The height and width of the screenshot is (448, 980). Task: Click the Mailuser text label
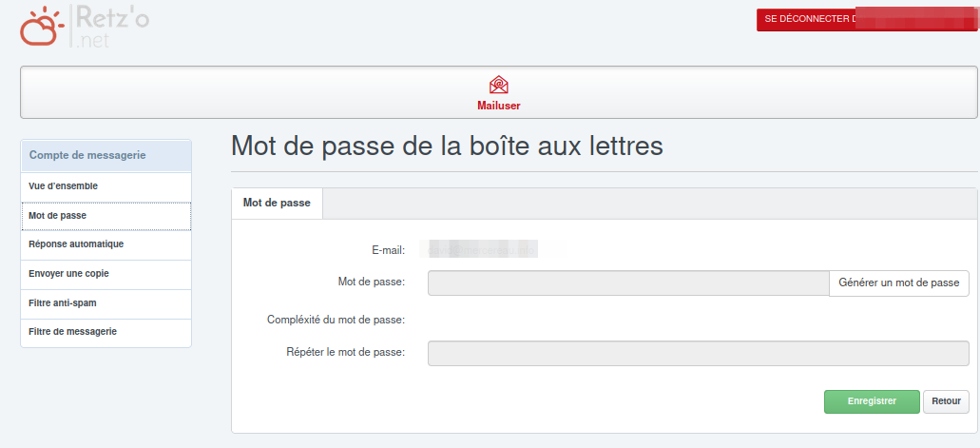tap(499, 106)
